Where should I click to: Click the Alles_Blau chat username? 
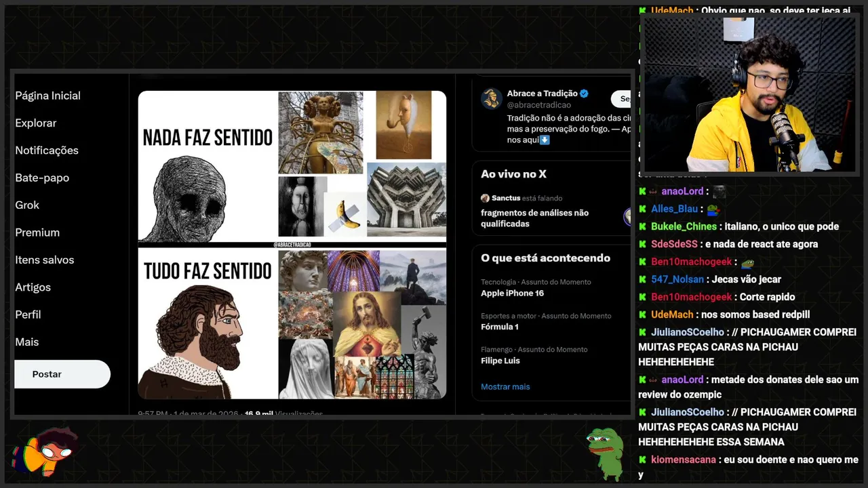[x=674, y=209]
